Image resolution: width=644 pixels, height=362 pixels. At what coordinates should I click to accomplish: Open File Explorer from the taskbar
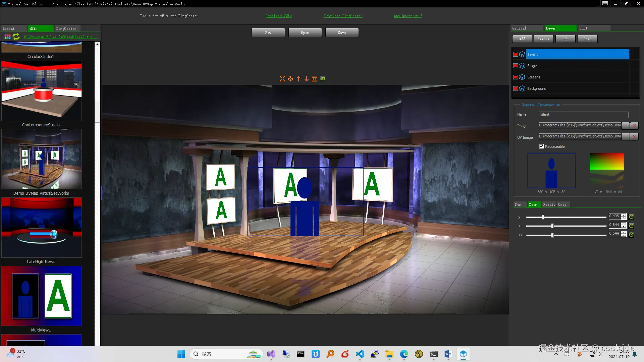(389, 354)
